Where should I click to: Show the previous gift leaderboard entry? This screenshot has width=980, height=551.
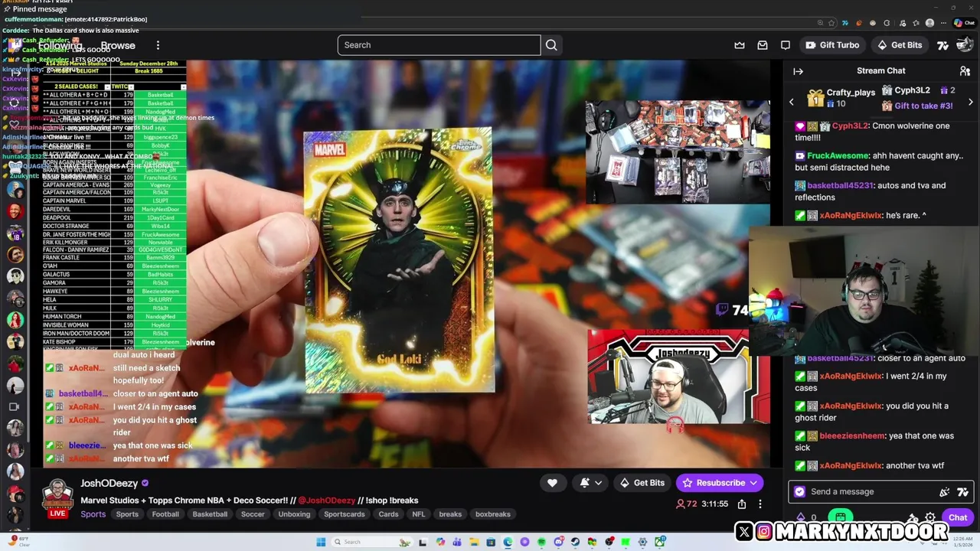coord(792,102)
